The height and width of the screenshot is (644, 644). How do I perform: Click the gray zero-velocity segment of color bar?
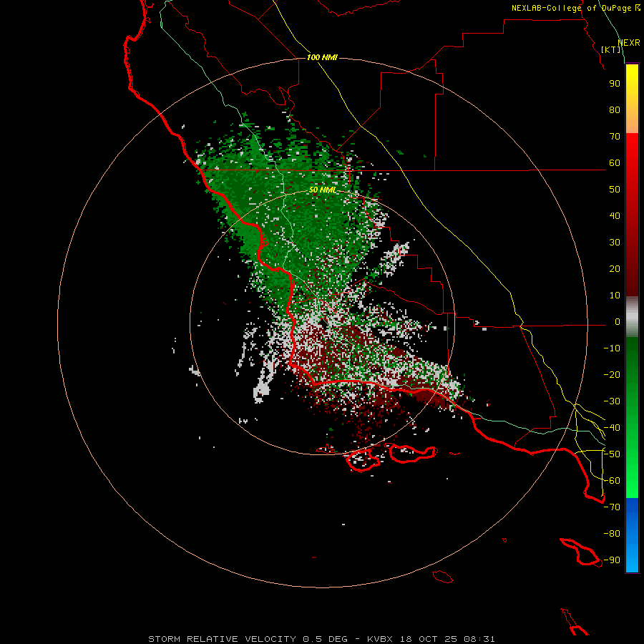[632, 317]
